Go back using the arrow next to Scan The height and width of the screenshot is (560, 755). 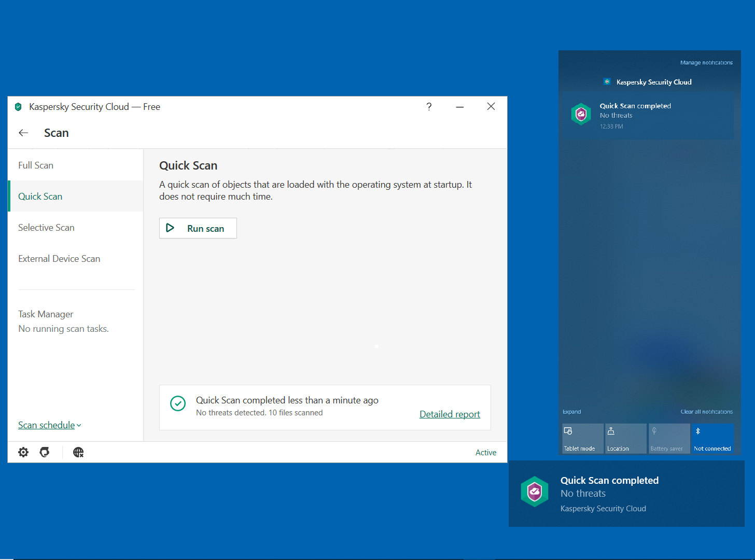[x=23, y=133]
